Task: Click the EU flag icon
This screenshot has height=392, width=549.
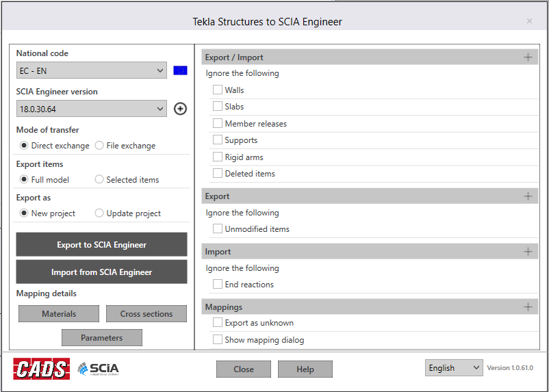Action: click(180, 70)
